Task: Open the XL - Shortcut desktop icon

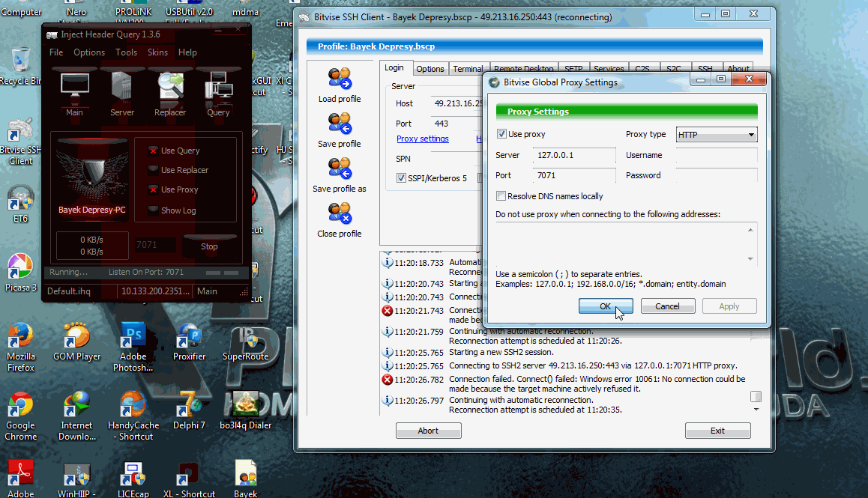Action: (189, 479)
